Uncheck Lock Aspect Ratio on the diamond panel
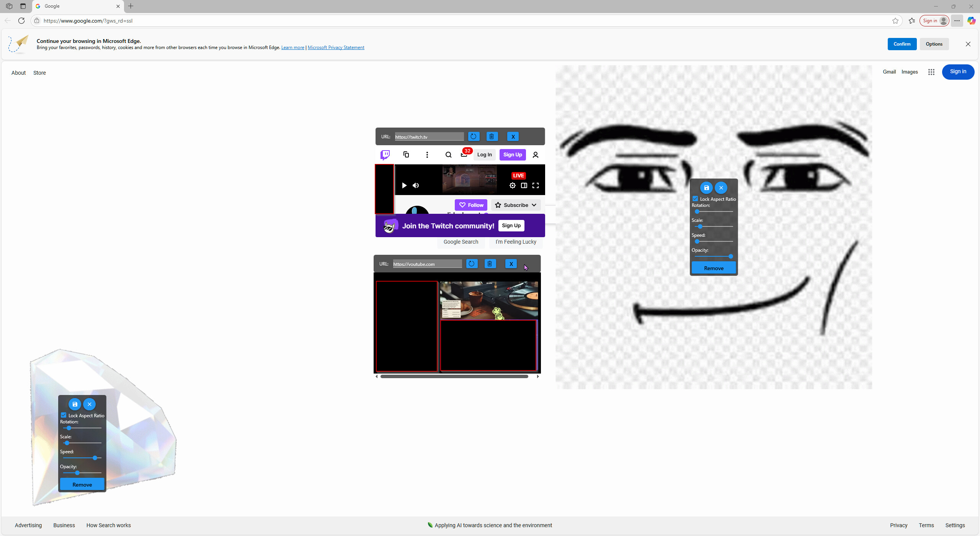 (x=64, y=415)
